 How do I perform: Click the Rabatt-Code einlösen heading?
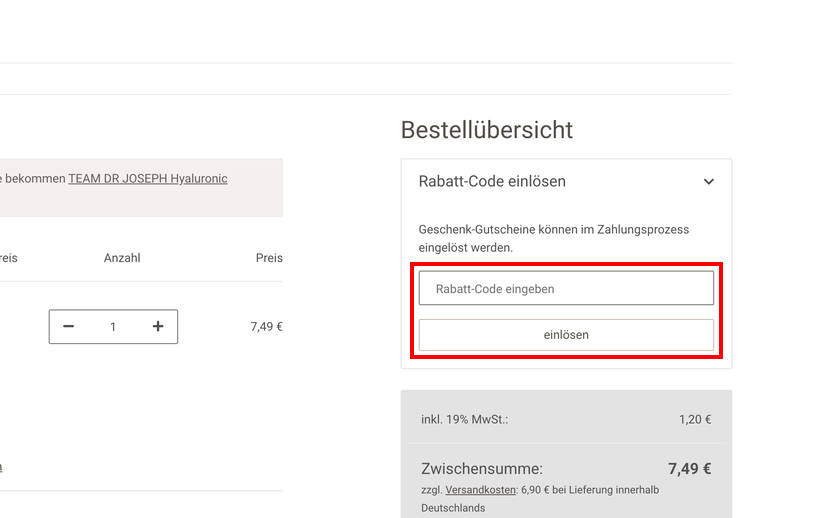492,181
